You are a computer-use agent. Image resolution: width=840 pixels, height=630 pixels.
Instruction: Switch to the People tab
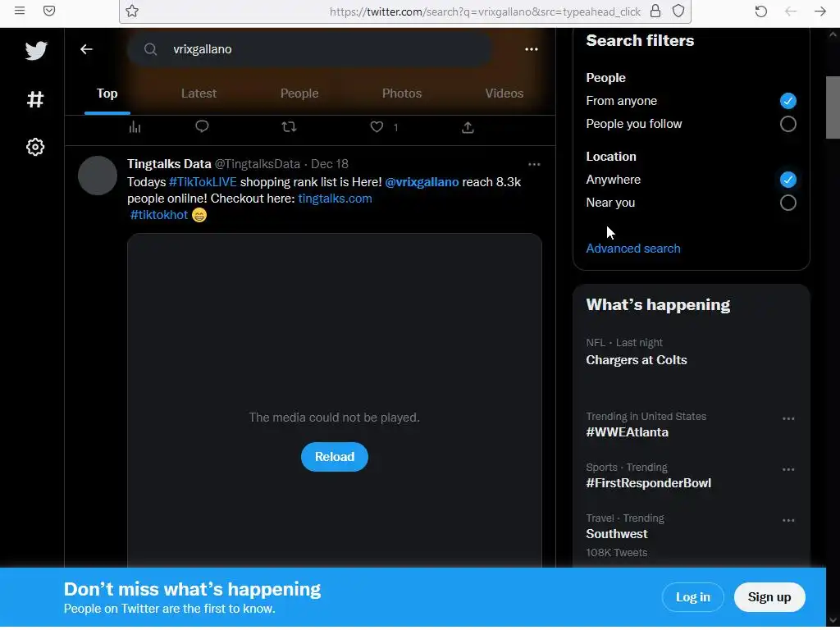click(299, 94)
